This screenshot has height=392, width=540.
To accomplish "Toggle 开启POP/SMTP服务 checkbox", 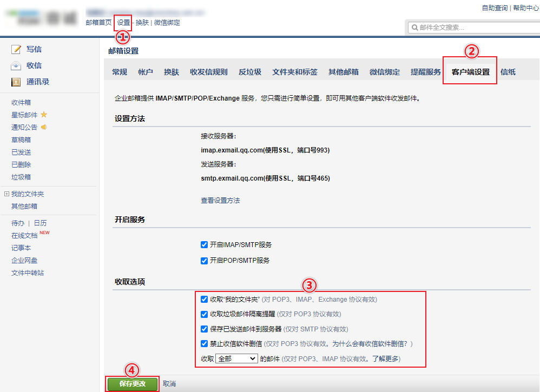I will click(x=204, y=261).
